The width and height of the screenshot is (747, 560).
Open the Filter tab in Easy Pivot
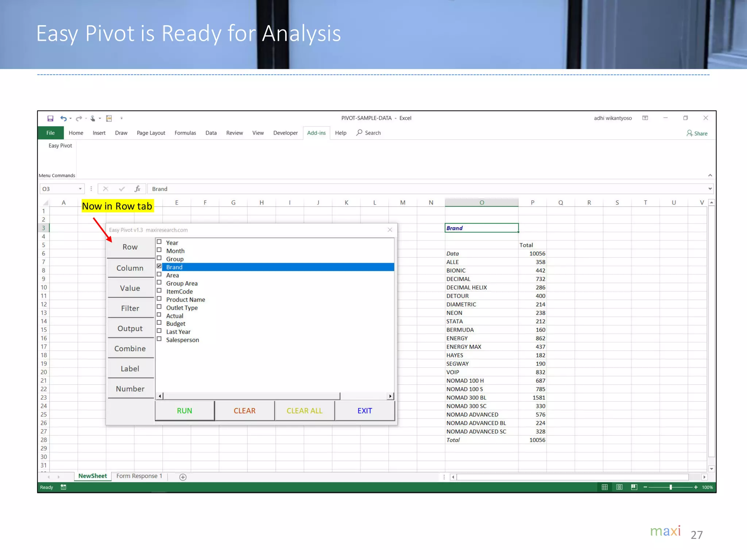[x=130, y=308]
